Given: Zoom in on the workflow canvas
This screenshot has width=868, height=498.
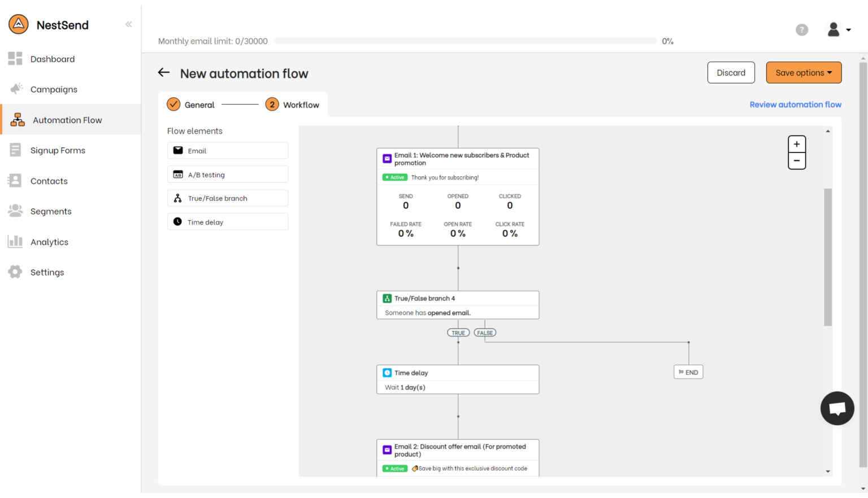Looking at the screenshot, I should [x=796, y=145].
